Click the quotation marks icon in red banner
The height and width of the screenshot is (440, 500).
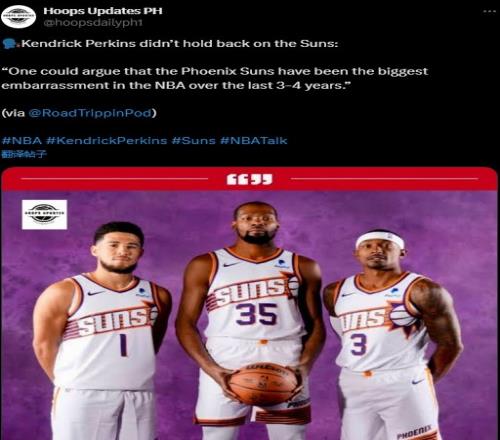(x=249, y=179)
